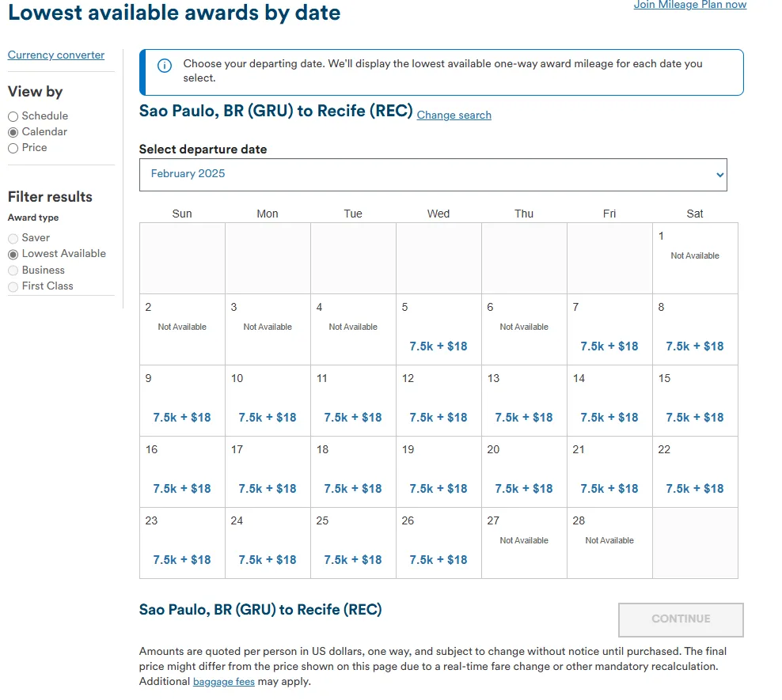Click the Lowest available awards by date heading
782x700 pixels.
click(x=174, y=13)
